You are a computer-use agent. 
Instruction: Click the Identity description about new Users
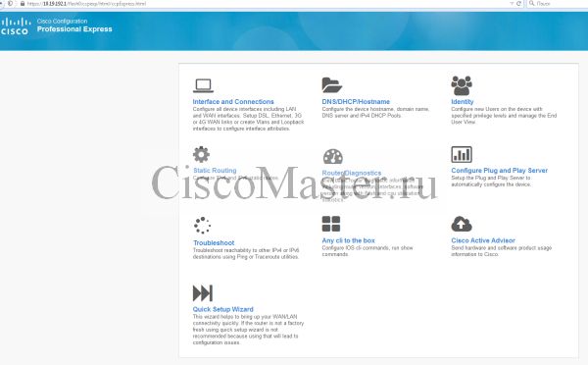[x=504, y=116]
